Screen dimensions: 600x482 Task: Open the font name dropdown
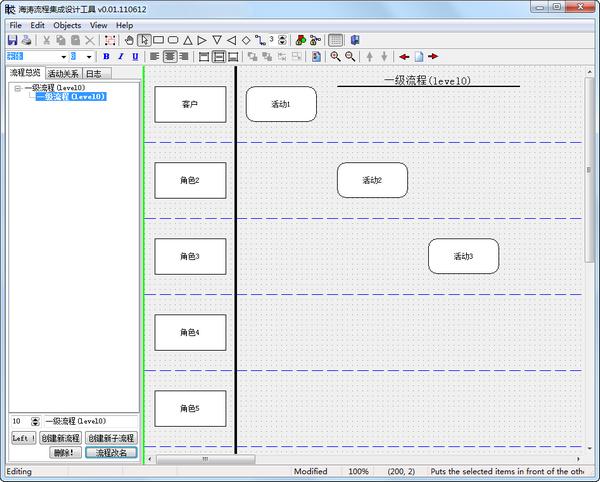pos(62,57)
